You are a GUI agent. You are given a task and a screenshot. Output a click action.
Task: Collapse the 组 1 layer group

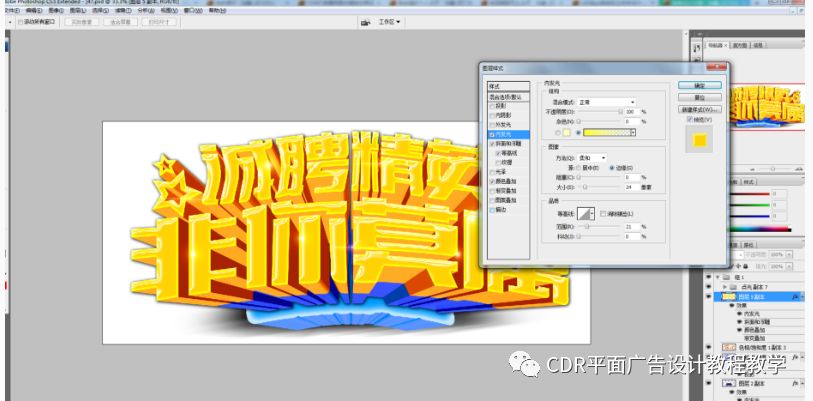[x=717, y=277]
